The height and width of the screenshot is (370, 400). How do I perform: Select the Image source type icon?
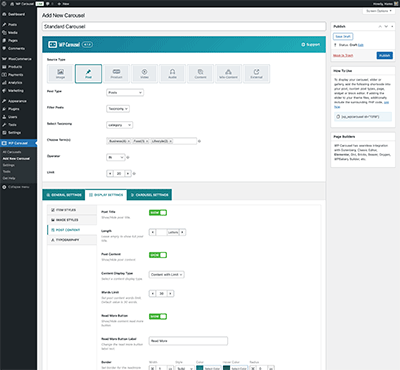tap(60, 74)
